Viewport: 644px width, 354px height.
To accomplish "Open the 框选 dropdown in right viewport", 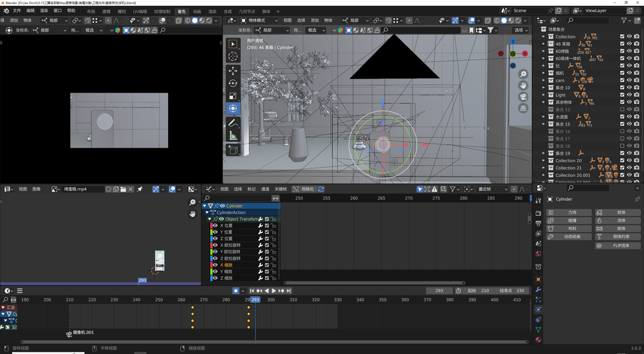I will click(315, 30).
